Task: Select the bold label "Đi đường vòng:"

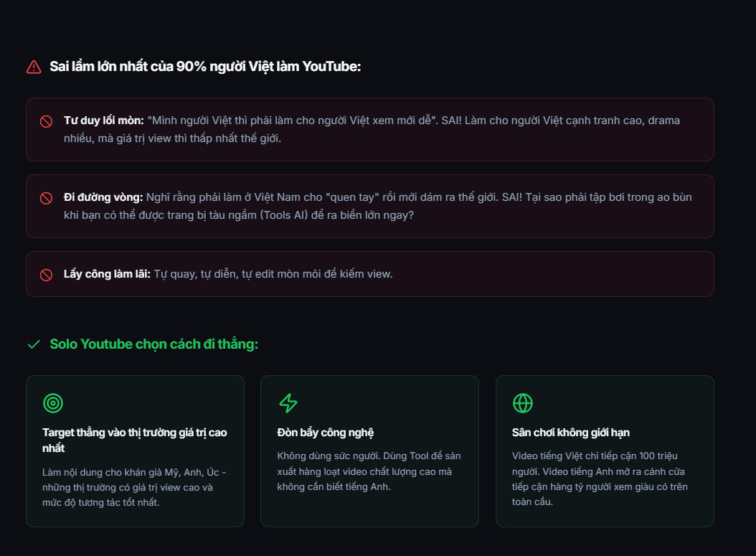Action: point(104,197)
